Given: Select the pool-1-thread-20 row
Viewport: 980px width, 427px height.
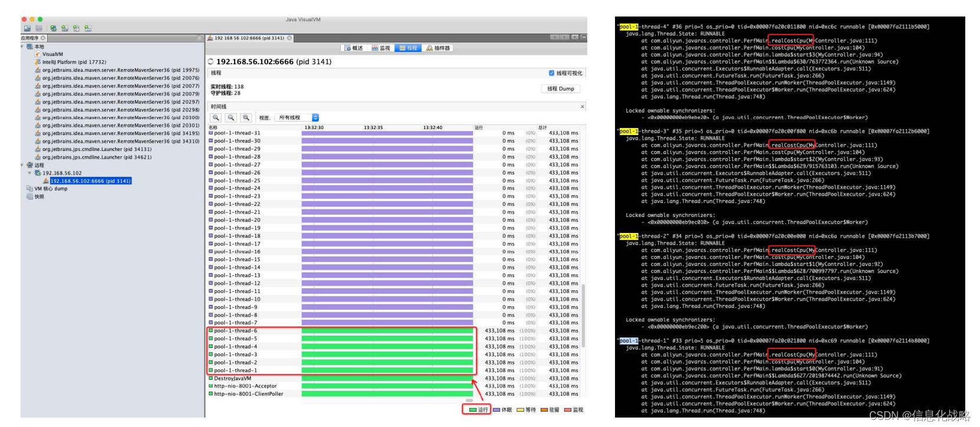Looking at the screenshot, I should coord(394,220).
